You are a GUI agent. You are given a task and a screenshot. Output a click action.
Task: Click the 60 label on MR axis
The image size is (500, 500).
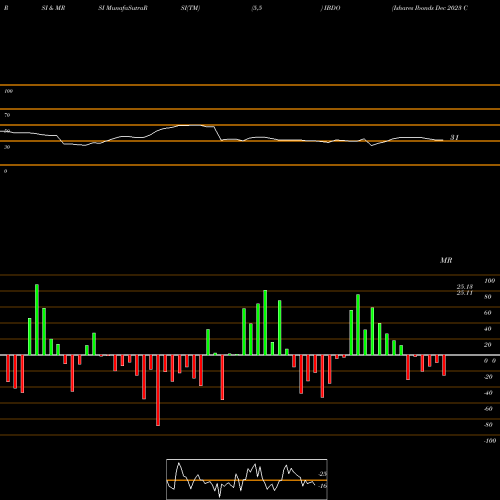tap(488, 313)
